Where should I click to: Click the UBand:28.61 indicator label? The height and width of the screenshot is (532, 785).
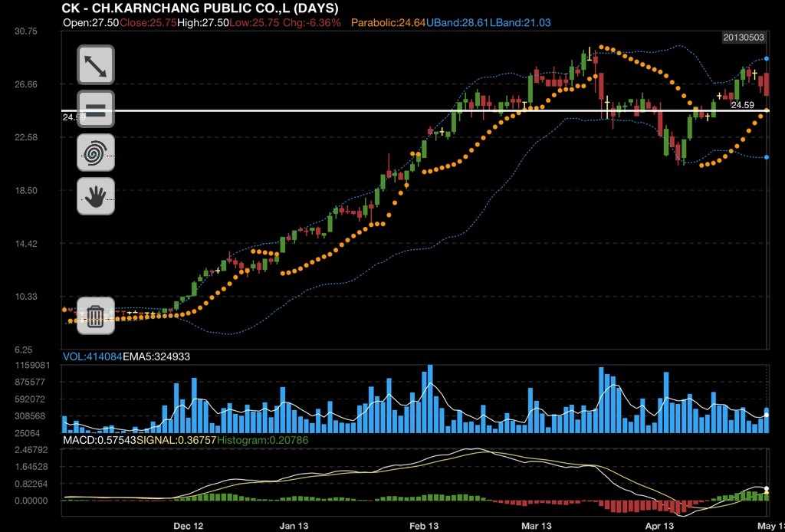(458, 22)
